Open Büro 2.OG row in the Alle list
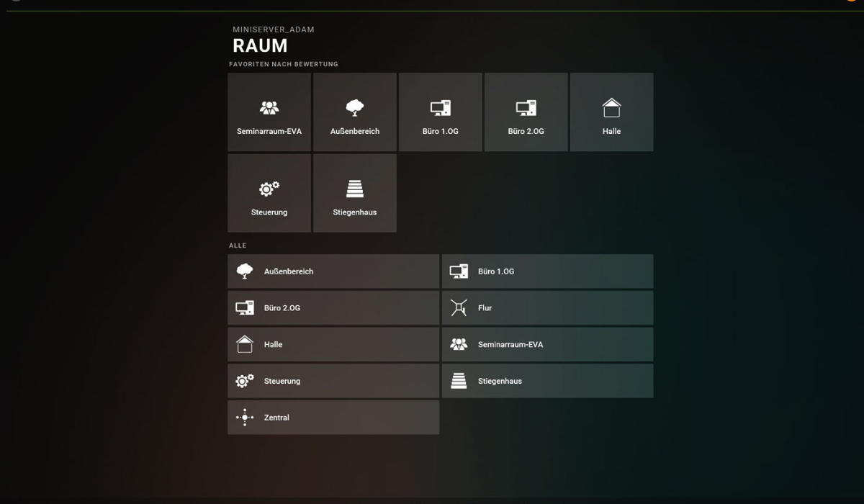 tap(333, 308)
